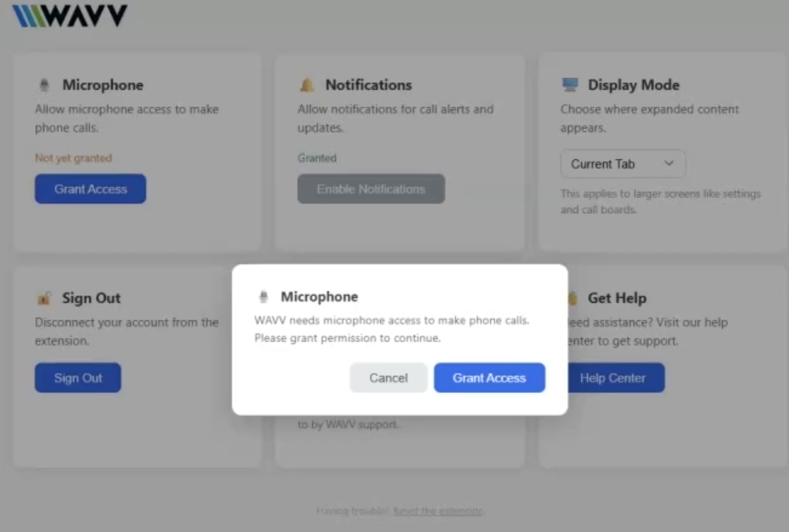This screenshot has height=532, width=789.
Task: Click the Notifications card heading
Action: point(368,85)
